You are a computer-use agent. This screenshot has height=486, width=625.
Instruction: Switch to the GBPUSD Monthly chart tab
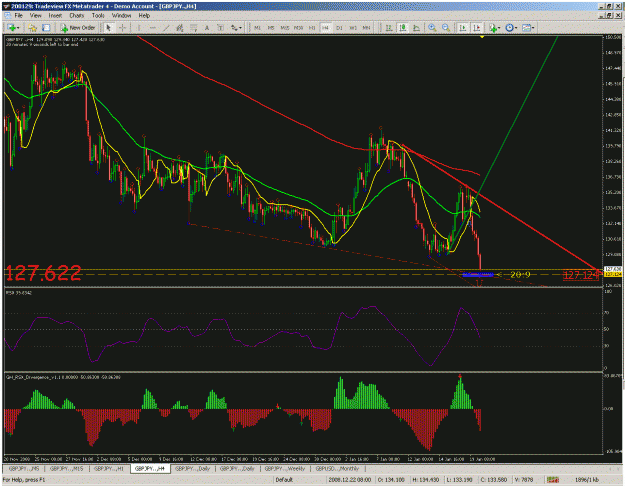337,468
